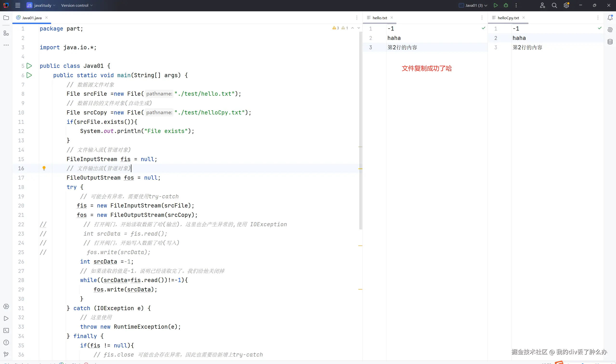Image resolution: width=616 pixels, height=364 pixels.
Task: Open the Terminal tool window
Action: pos(6,330)
